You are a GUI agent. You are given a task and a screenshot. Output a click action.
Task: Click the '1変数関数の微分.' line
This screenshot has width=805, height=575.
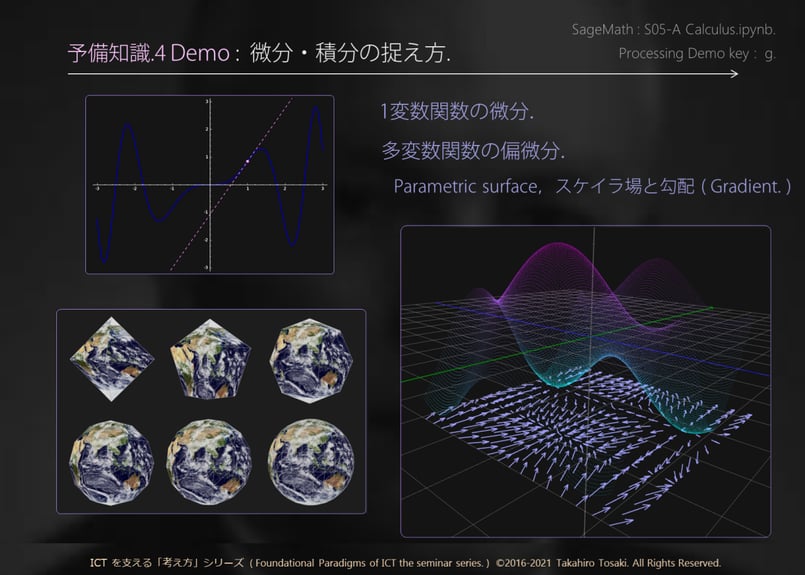(x=457, y=111)
